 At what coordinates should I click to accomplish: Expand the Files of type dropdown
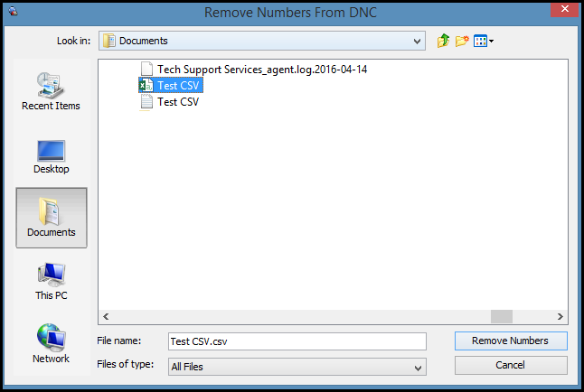[417, 367]
